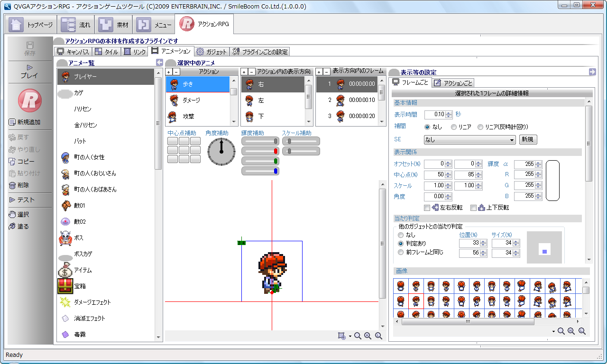Image resolution: width=607 pixels, height=364 pixels.
Task: Select the 塗る paint tool
Action: (x=12, y=227)
